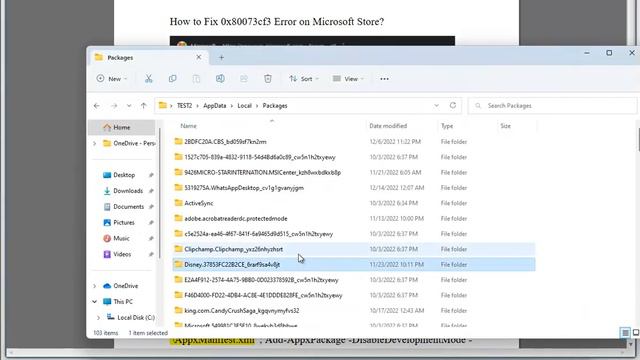Screen dimensions: 640x360
Task: Select the Clipchamp.Clipchamp folder
Action: 354,249
